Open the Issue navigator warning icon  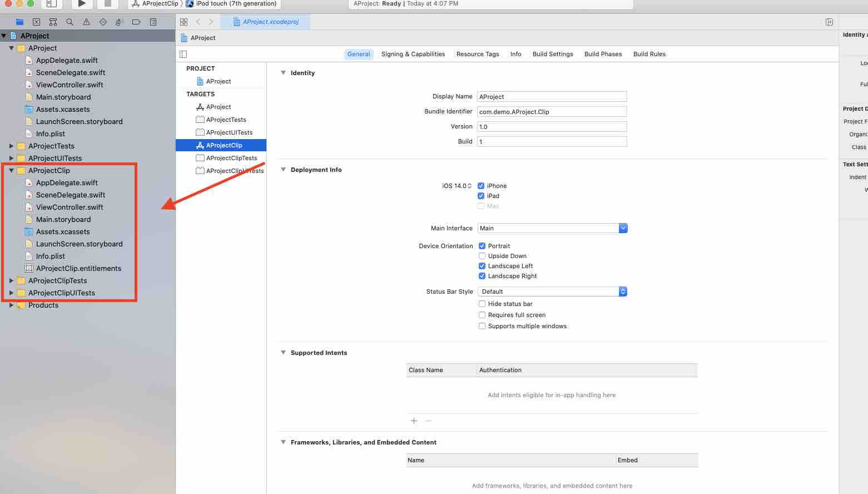click(x=86, y=22)
